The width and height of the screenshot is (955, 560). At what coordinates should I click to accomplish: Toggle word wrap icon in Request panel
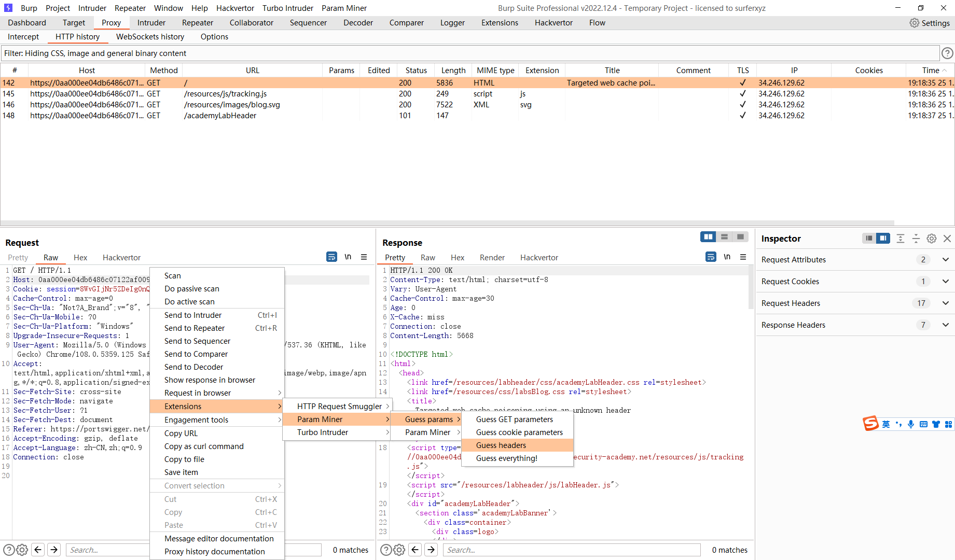point(331,257)
